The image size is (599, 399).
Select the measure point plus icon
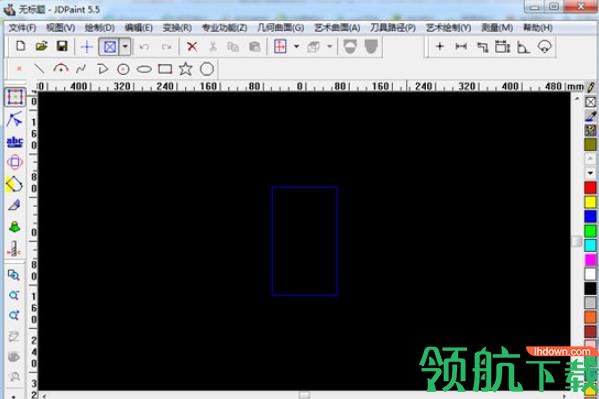(x=440, y=47)
